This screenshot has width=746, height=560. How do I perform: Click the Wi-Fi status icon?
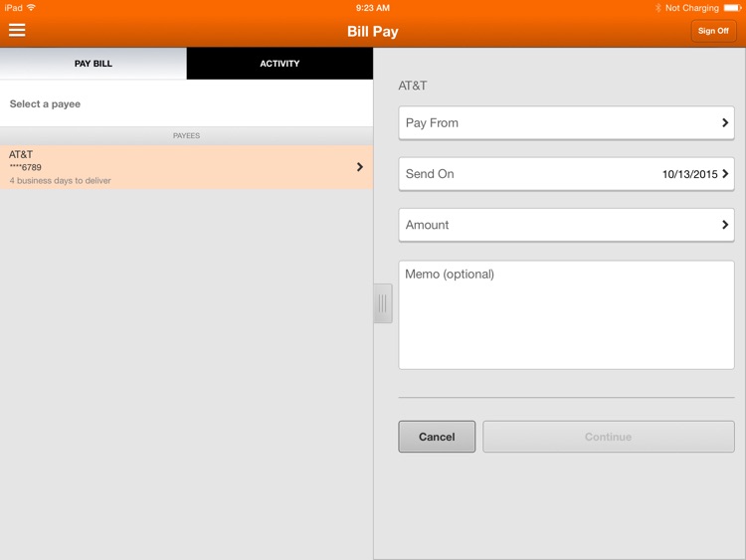32,7
